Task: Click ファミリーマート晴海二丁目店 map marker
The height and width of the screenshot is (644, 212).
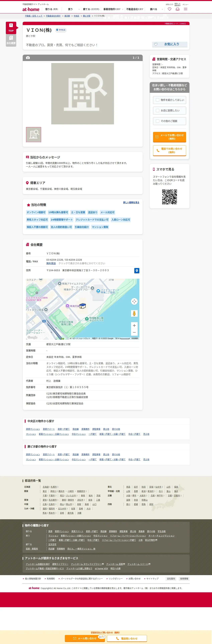Action: pyautogui.click(x=98, y=291)
